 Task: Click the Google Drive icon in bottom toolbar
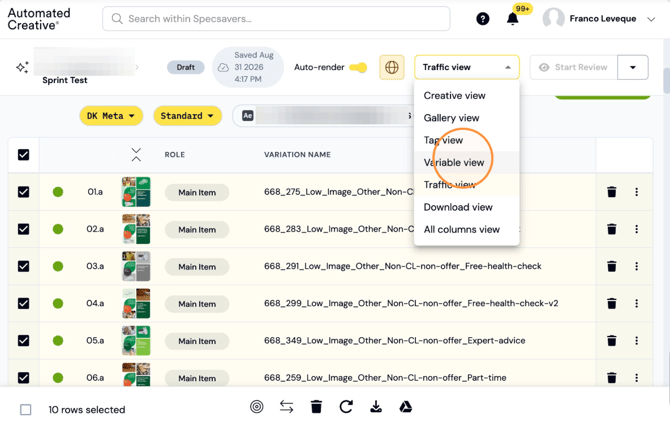click(x=406, y=406)
